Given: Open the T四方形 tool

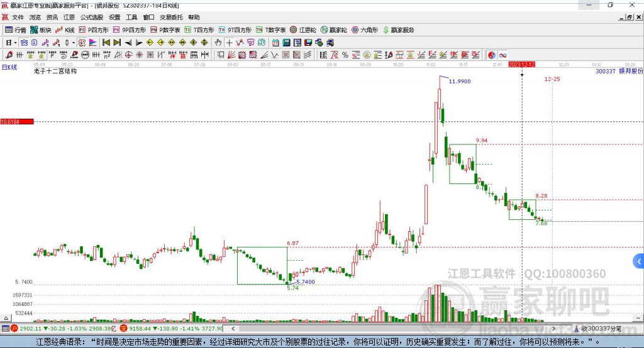Looking at the screenshot, I should (x=199, y=30).
